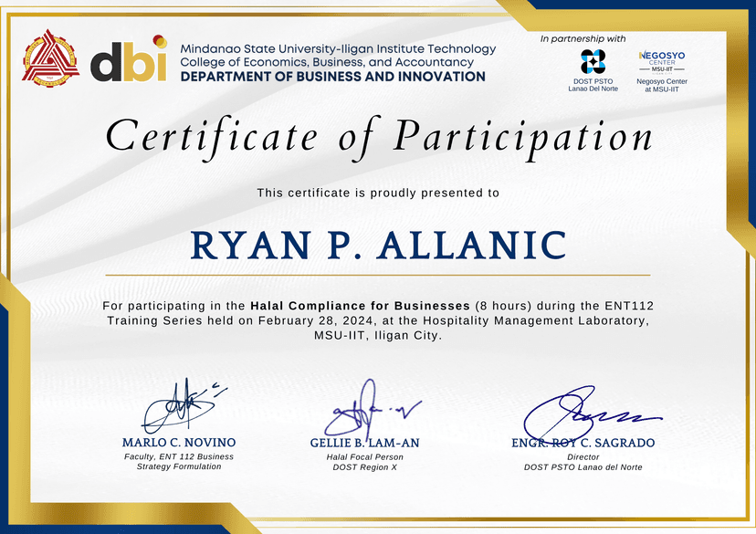This screenshot has width=756, height=534.
Task: Click the gold line under the recipient name
Action: (378, 274)
